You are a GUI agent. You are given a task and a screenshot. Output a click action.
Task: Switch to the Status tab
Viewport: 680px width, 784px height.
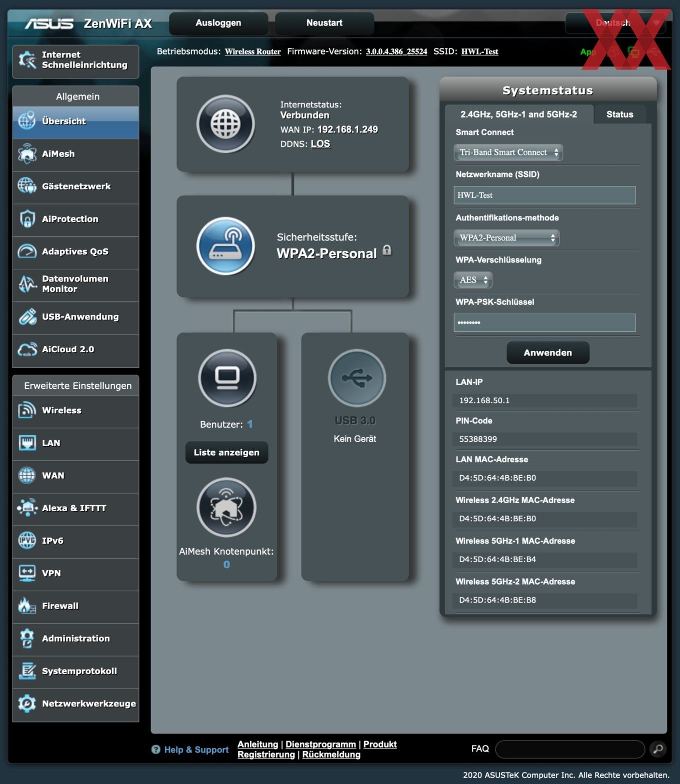click(620, 114)
